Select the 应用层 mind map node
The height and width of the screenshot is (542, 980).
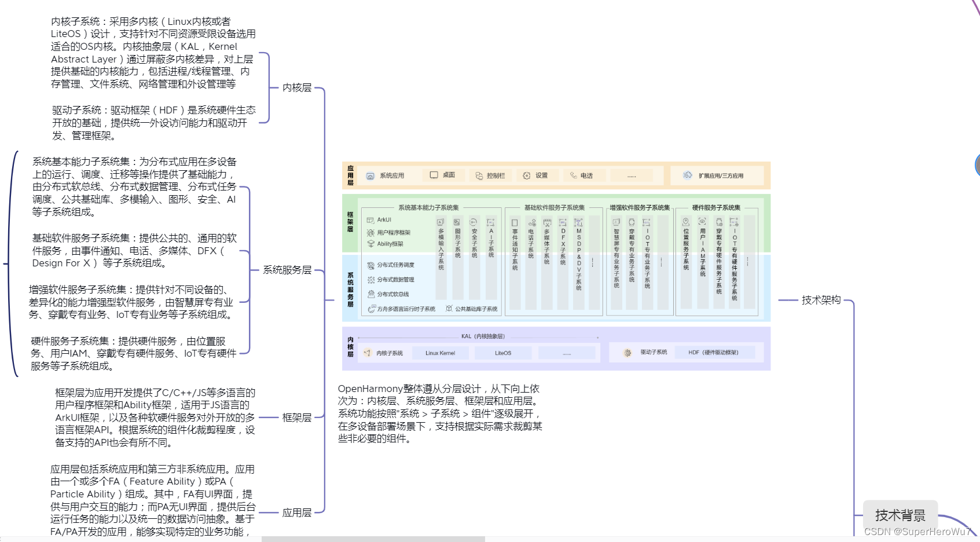[x=297, y=512]
